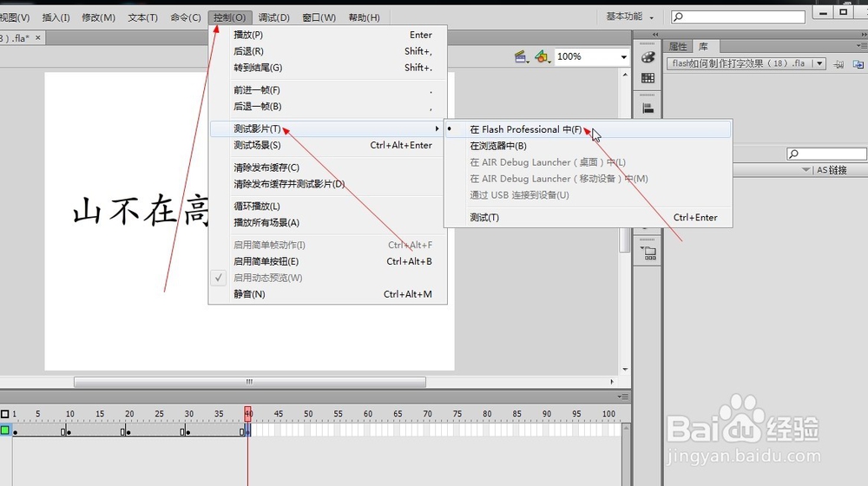This screenshot has width=868, height=486.
Task: Open the 帮助(H) menu
Action: coord(365,17)
